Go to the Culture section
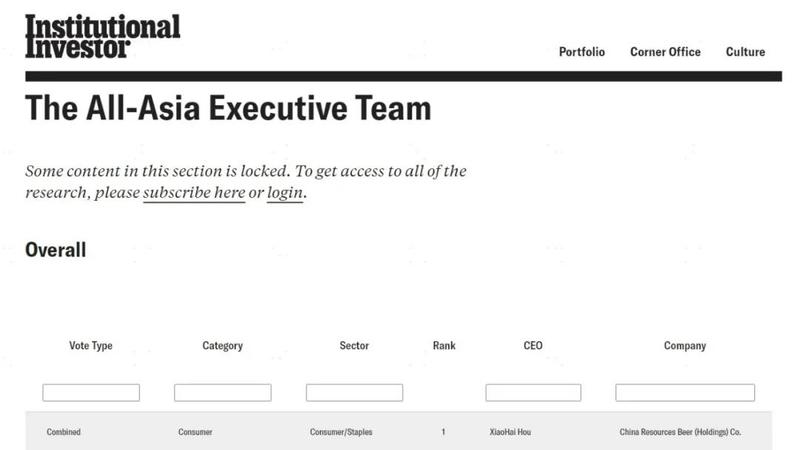The height and width of the screenshot is (450, 800). [x=745, y=52]
